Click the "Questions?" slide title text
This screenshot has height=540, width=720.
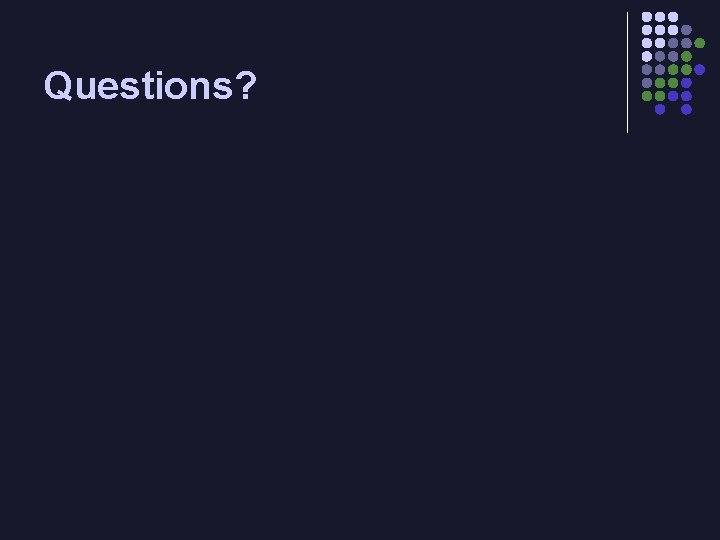point(150,87)
